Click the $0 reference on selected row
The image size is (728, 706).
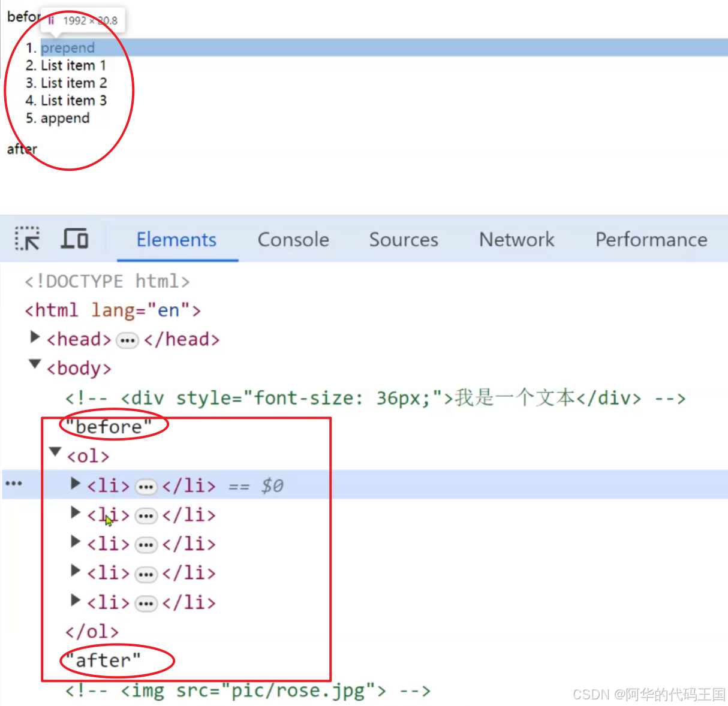[272, 485]
